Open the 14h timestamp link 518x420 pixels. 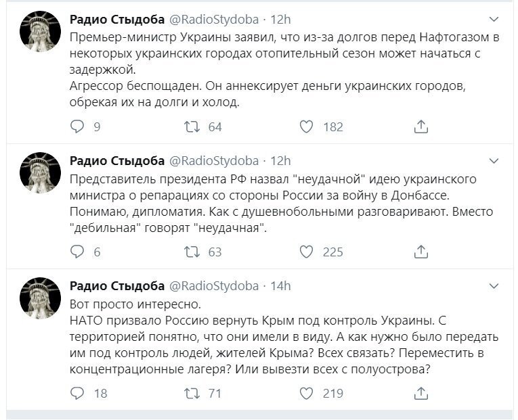tap(280, 285)
